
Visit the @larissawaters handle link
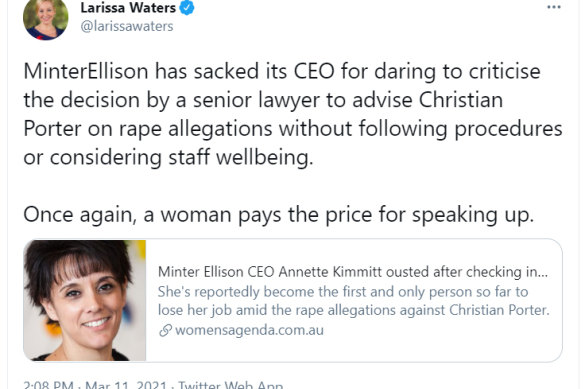click(x=127, y=26)
